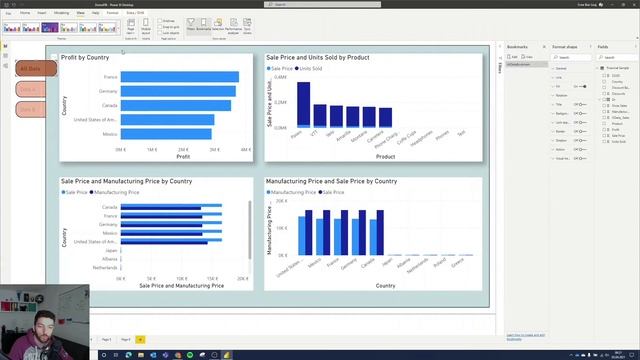The image size is (640, 360).
Task: Check the Product field checkbox
Action: click(x=604, y=124)
